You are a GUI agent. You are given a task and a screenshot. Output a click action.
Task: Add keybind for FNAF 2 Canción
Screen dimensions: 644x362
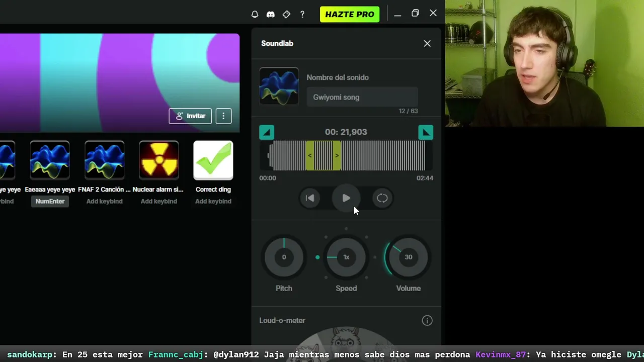click(x=104, y=201)
